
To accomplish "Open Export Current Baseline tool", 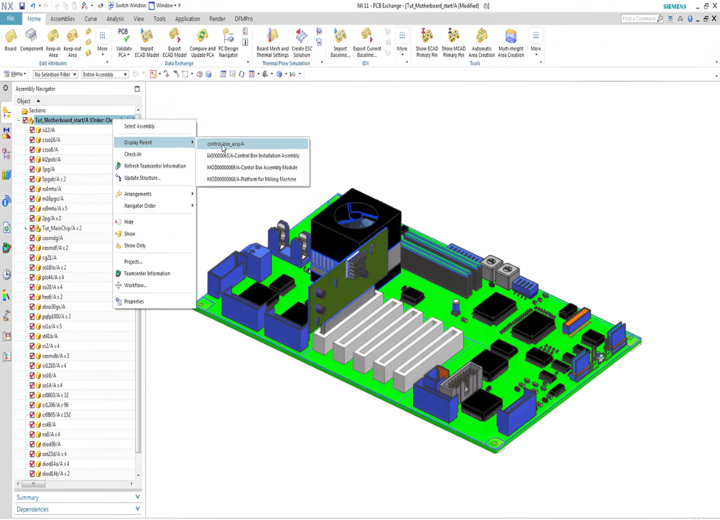I will coord(367,42).
